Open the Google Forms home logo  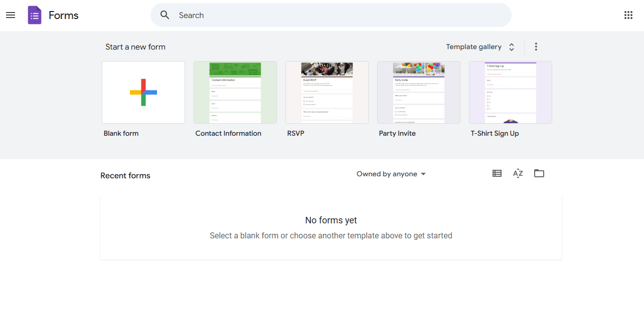coord(34,15)
